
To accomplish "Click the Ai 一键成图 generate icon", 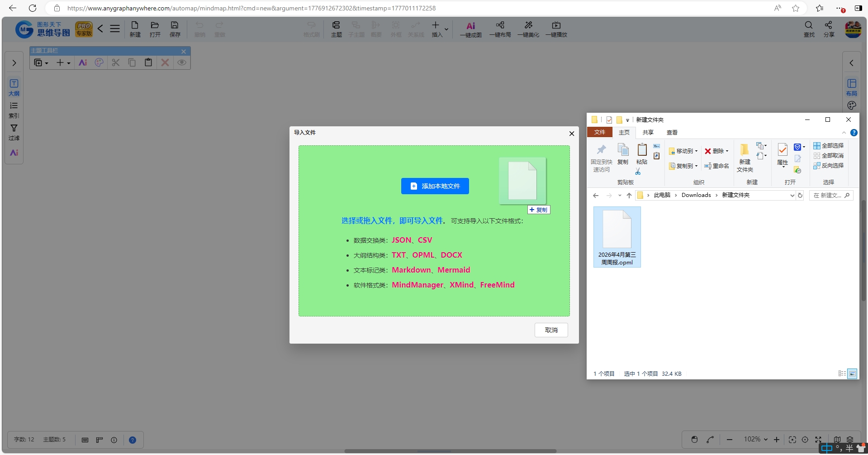I will coord(470,29).
